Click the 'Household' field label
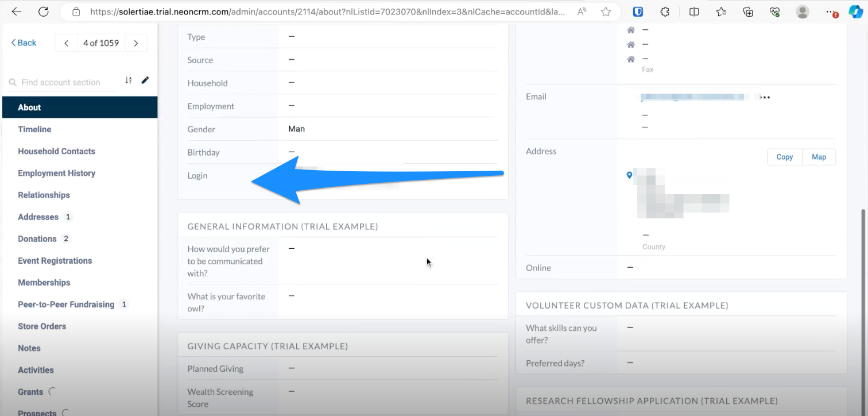This screenshot has height=416, width=868. [x=207, y=83]
